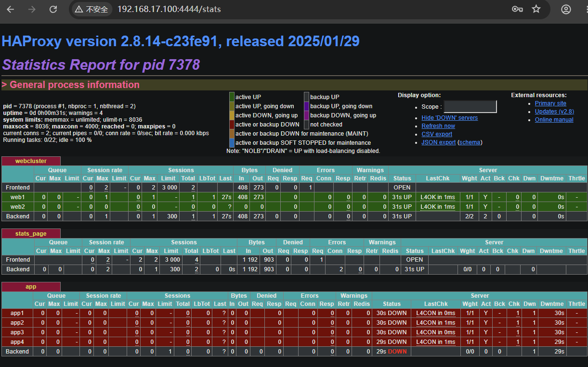The width and height of the screenshot is (588, 367).
Task: Open the Hide 'DOWN' servers link
Action: tap(449, 118)
